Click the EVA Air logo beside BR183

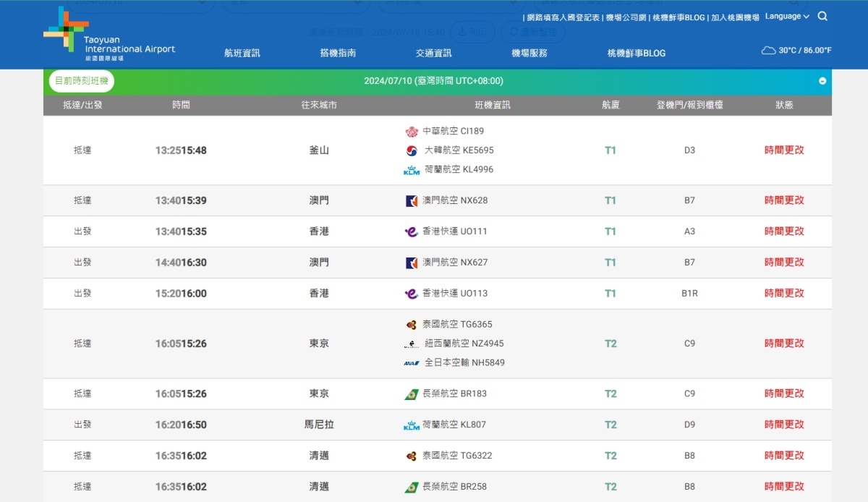tap(412, 394)
